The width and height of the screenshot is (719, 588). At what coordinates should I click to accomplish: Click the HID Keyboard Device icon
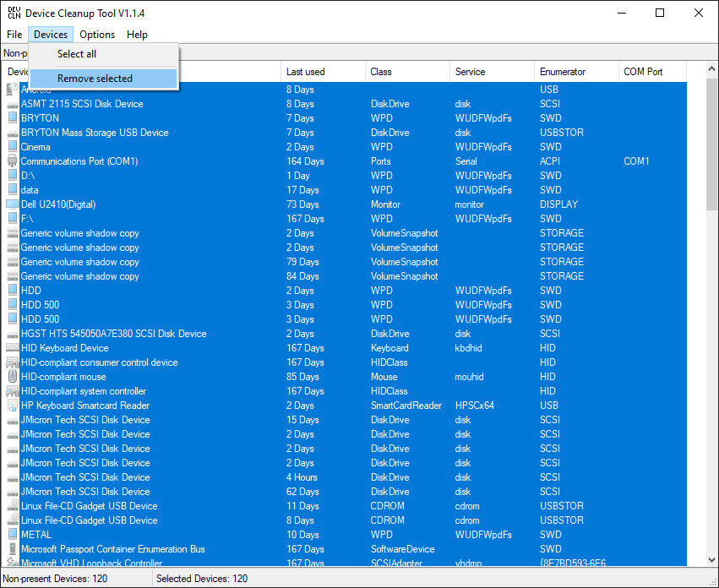point(13,348)
